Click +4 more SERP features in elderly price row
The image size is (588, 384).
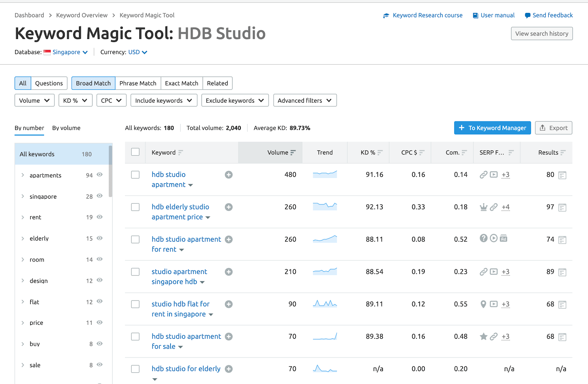[506, 207]
